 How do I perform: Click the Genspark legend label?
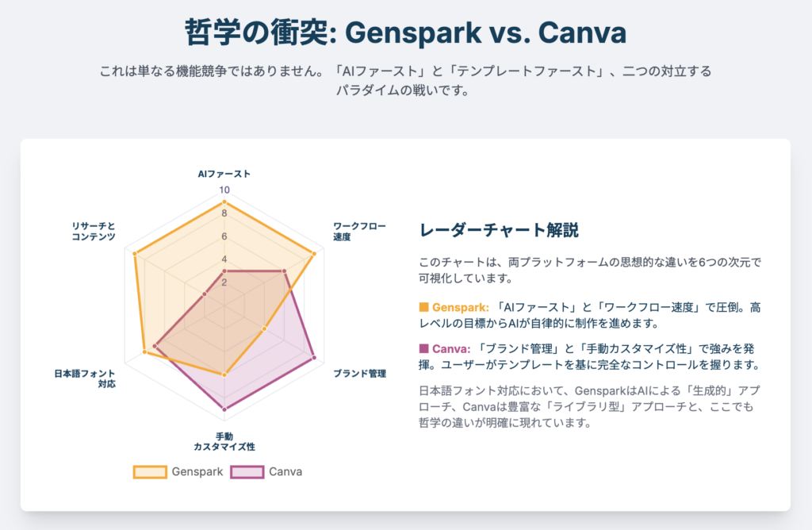click(x=197, y=472)
